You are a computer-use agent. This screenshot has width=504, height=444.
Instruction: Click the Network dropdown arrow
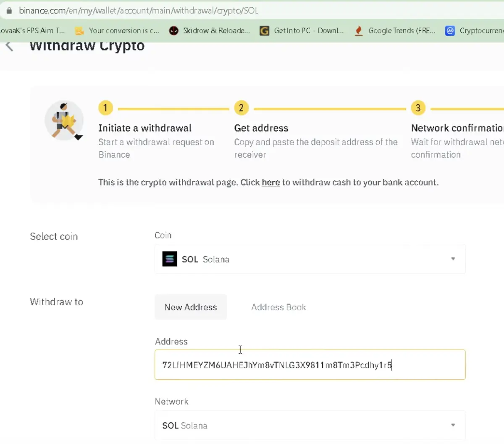coord(453,425)
